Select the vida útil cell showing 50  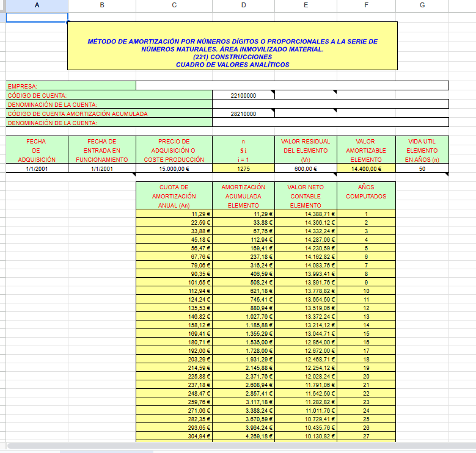pyautogui.click(x=422, y=169)
